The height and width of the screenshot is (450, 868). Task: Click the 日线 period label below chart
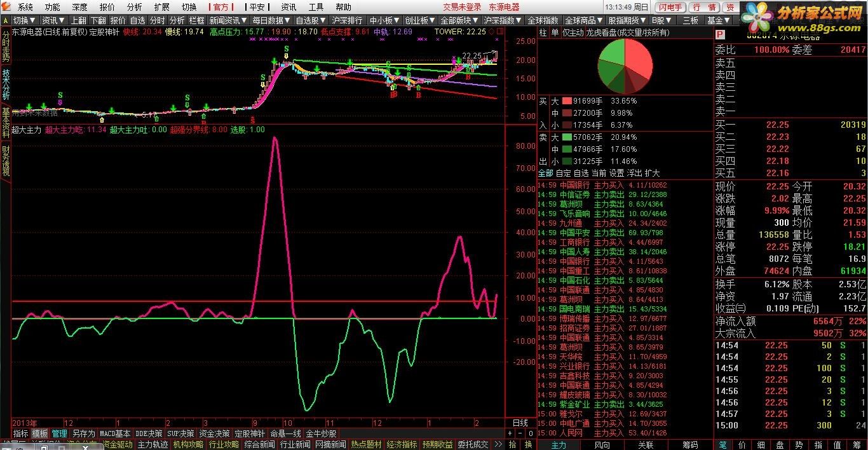pos(520,423)
